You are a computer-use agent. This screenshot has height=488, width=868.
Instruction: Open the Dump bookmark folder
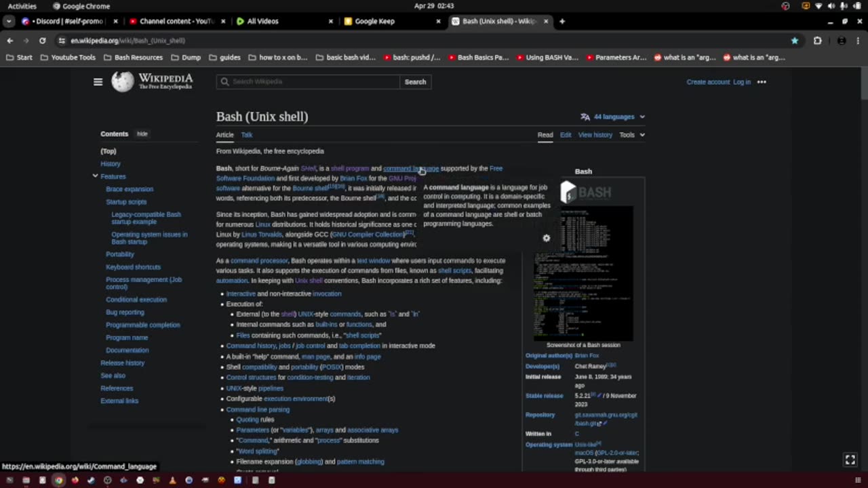coord(185,58)
